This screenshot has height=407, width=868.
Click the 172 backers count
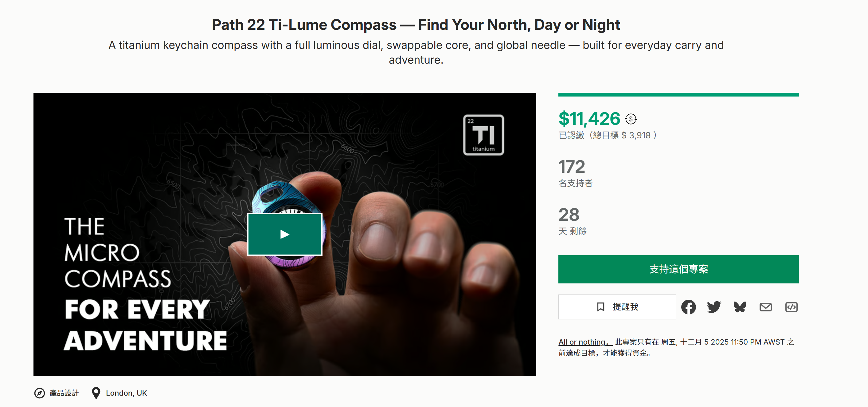pyautogui.click(x=572, y=167)
